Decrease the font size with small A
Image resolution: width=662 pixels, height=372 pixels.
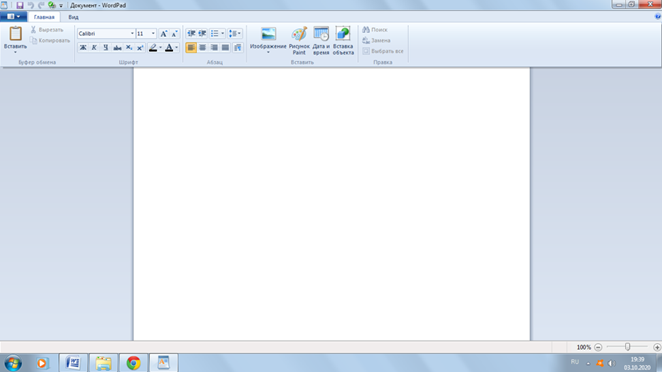pos(174,34)
